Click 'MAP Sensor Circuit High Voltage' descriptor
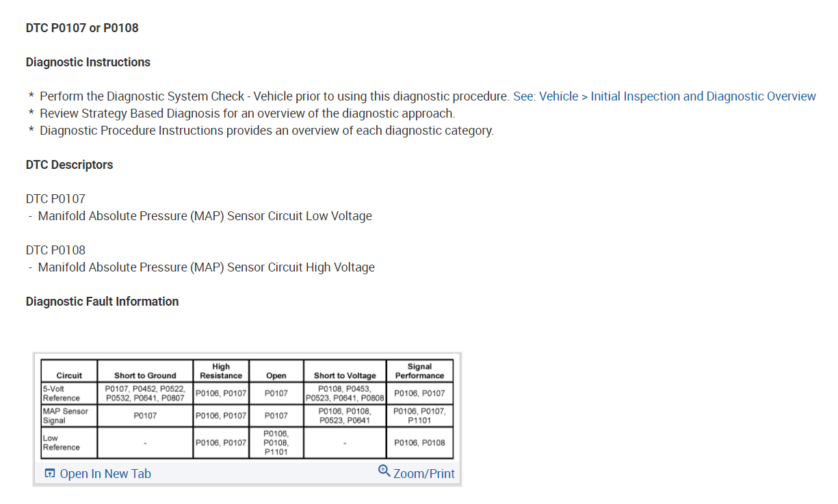The height and width of the screenshot is (504, 838). (207, 267)
